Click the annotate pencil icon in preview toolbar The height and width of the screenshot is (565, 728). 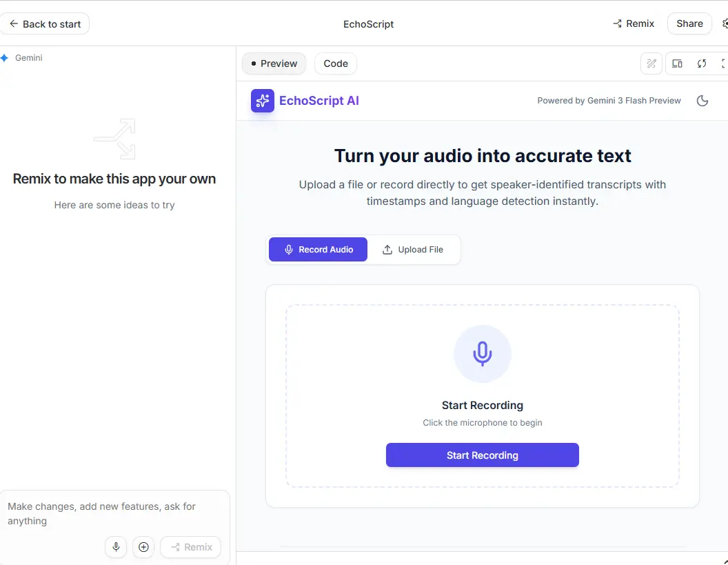651,63
